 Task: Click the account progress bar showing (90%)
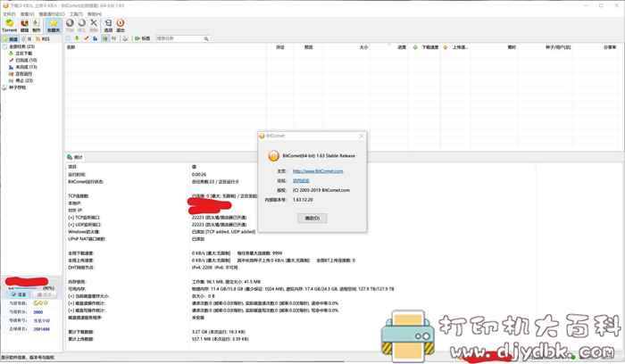(31, 288)
